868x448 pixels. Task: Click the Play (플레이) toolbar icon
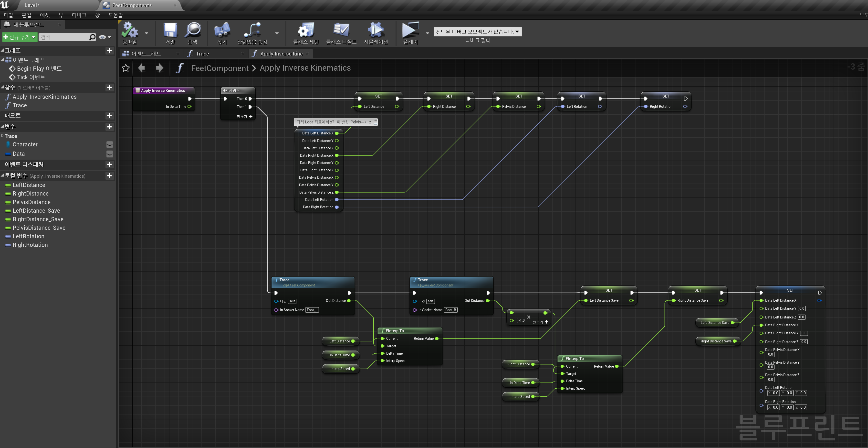pyautogui.click(x=410, y=30)
